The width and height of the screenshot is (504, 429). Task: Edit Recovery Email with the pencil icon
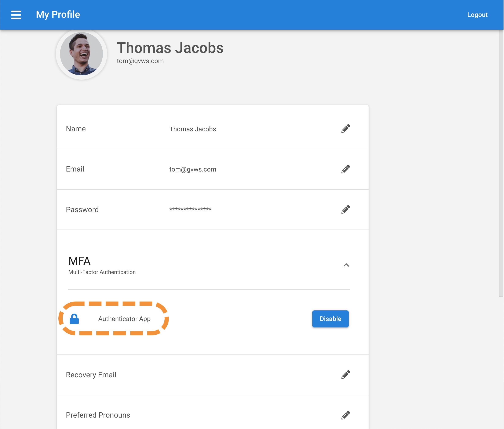point(345,375)
